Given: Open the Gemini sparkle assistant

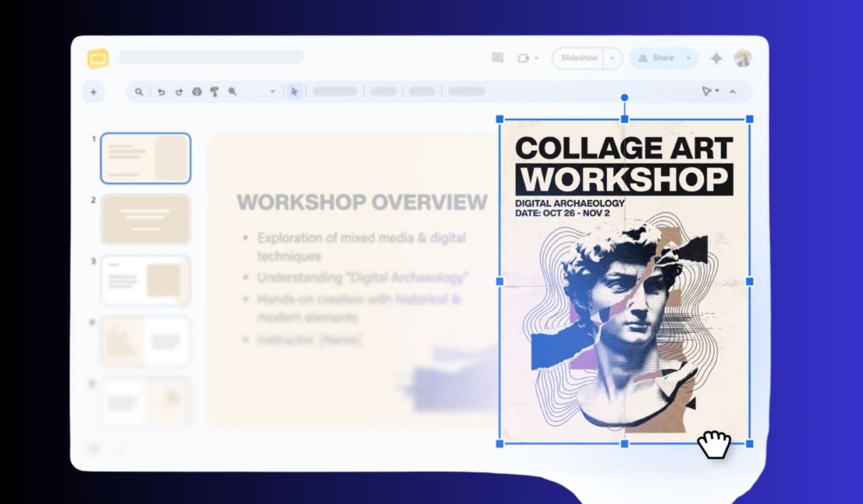Looking at the screenshot, I should pyautogui.click(x=716, y=58).
